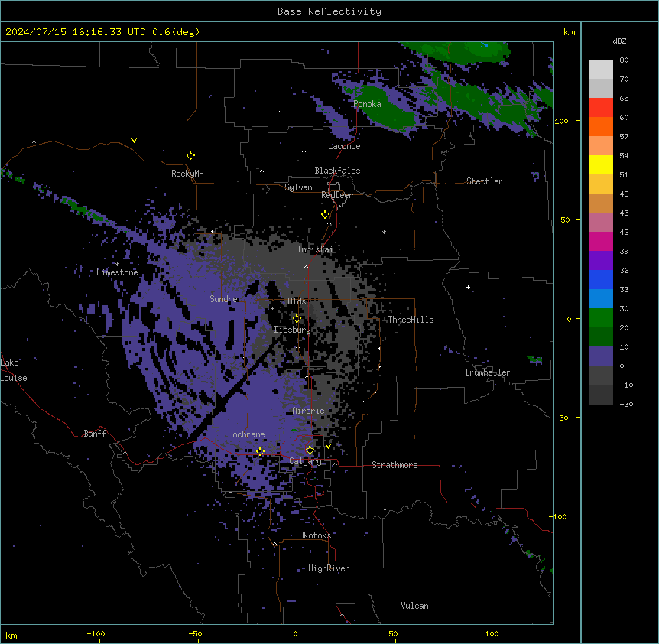Click the Ponoka city label
This screenshot has width=659, height=644.
367,104
